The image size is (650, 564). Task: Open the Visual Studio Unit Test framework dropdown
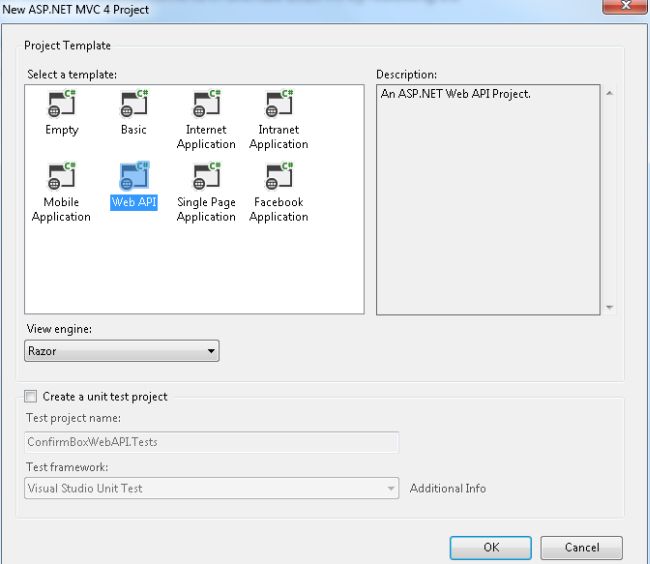pyautogui.click(x=211, y=488)
